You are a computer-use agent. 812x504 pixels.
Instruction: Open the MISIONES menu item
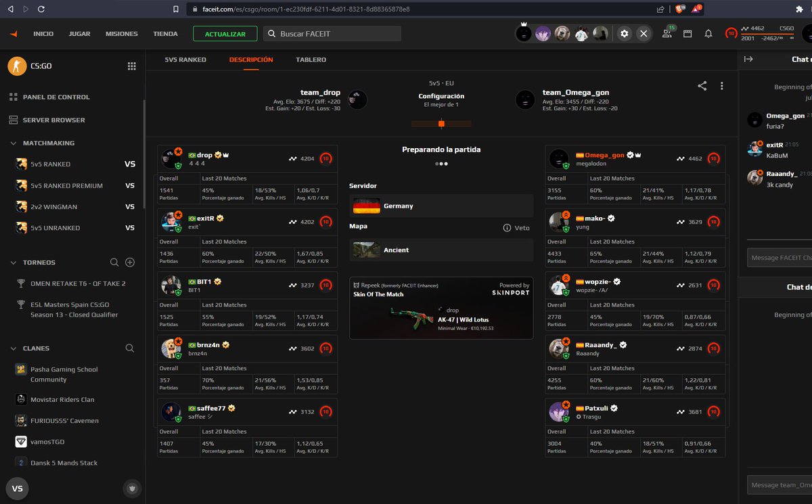[x=122, y=34]
